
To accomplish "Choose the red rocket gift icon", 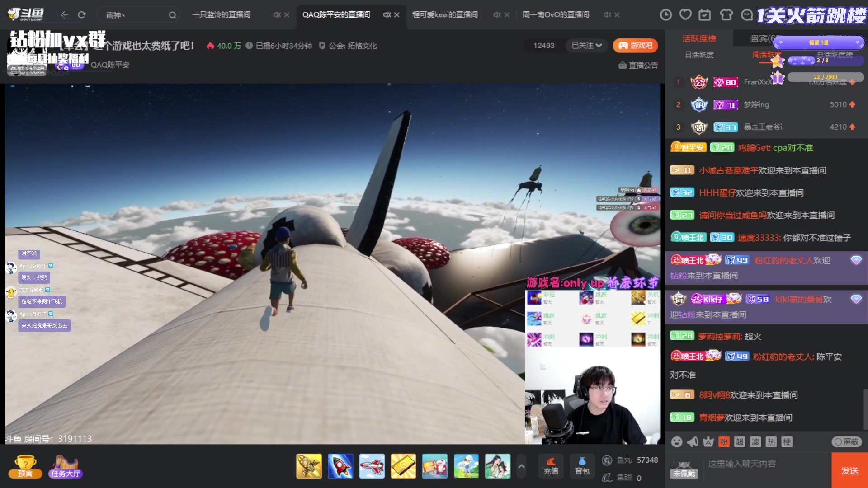I will (340, 465).
